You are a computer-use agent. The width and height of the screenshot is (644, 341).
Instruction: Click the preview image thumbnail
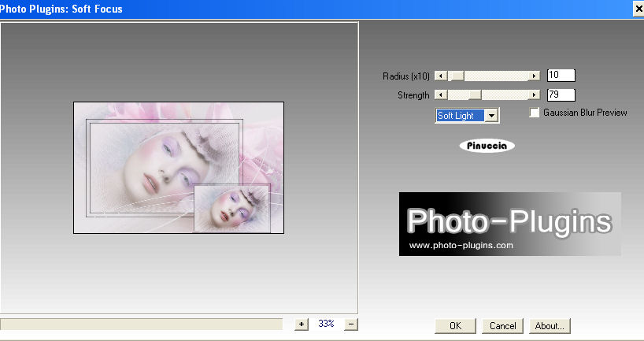coord(179,168)
